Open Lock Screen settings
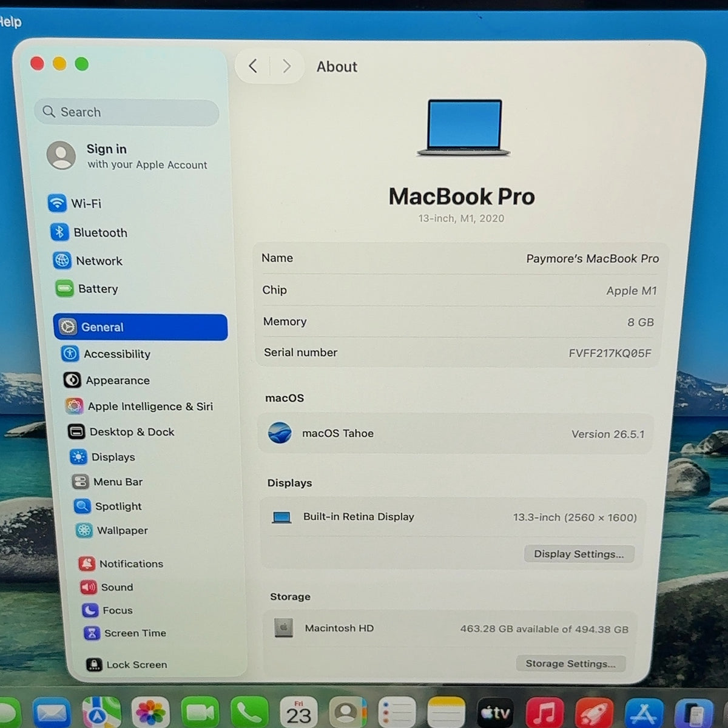The height and width of the screenshot is (728, 728). 127,664
